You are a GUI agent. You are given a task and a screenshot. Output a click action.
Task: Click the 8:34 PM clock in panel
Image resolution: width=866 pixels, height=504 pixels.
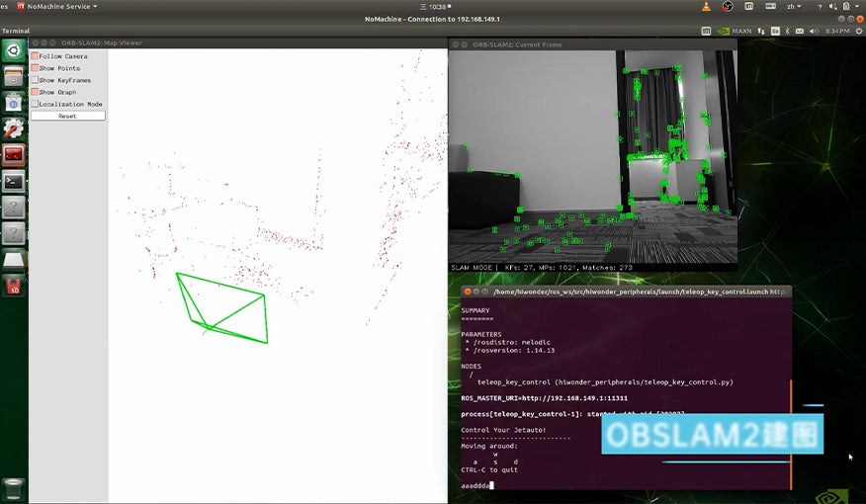tap(836, 31)
